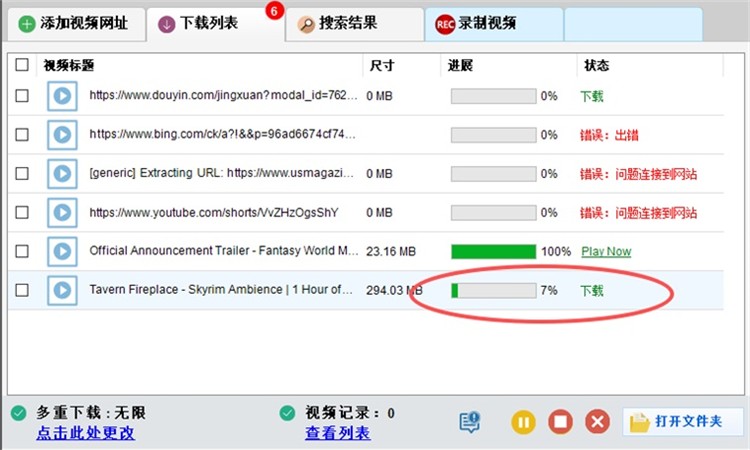Screen dimensions: 750x450
Task: Click the [generic] Extracting URL title
Action: 221,173
